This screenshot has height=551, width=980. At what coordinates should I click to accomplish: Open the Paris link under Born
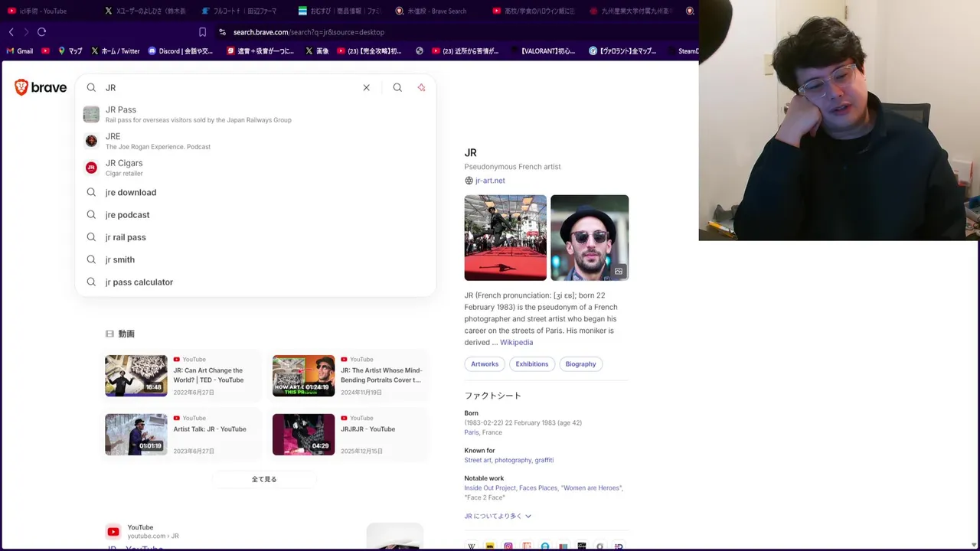pos(471,432)
